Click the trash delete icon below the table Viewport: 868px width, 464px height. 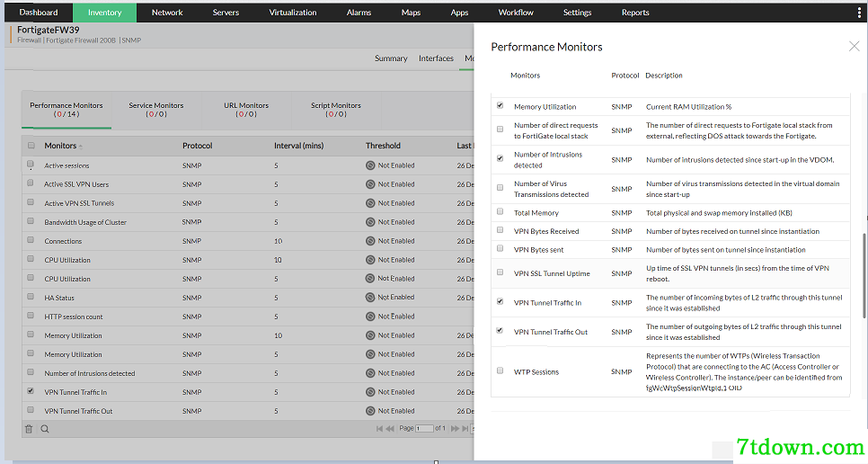click(x=29, y=429)
